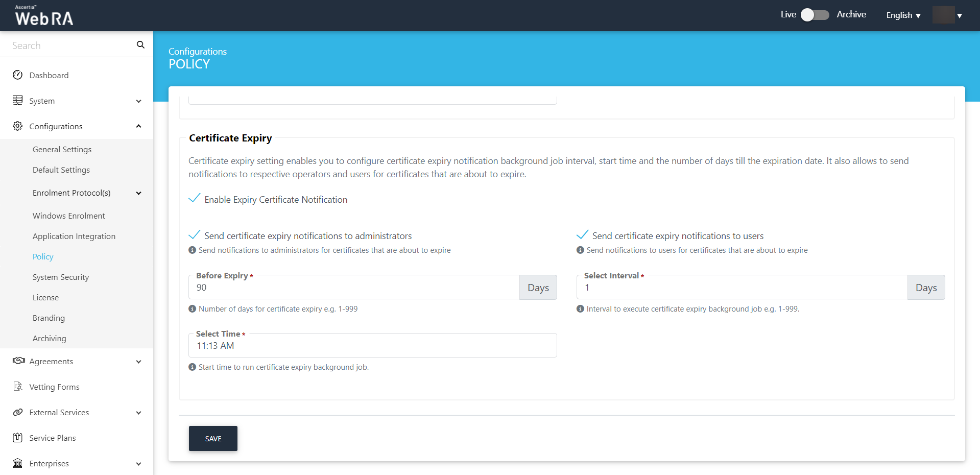The height and width of the screenshot is (475, 980).
Task: Expand Enrolment Protocol(s) chevron
Action: (x=138, y=193)
